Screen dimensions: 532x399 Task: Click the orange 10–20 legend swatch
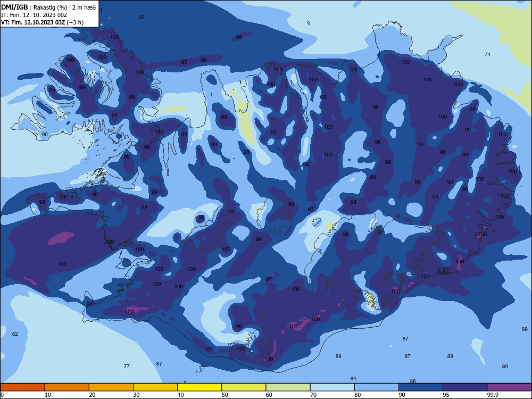67,387
